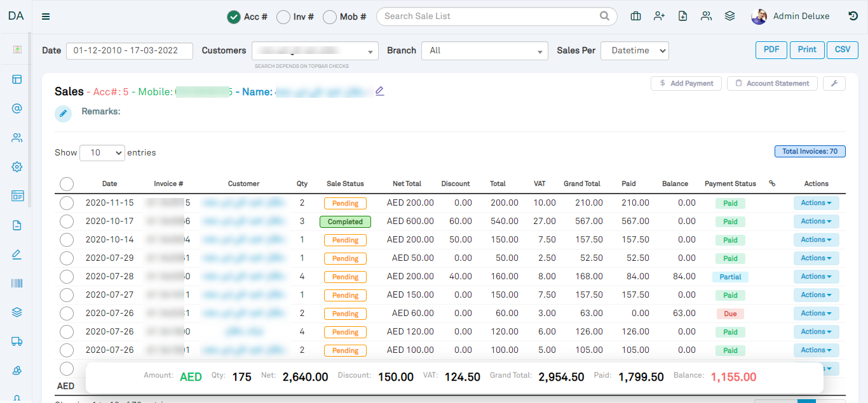Image resolution: width=868 pixels, height=403 pixels.
Task: Expand the Branch dropdown showing All
Action: pos(485,51)
